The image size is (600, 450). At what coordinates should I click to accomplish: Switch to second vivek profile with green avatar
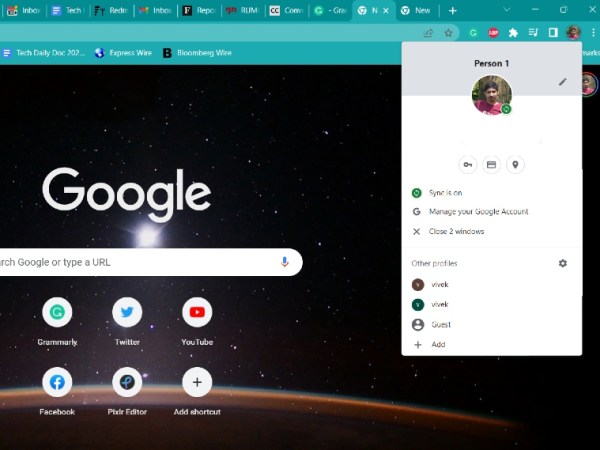(x=492, y=305)
